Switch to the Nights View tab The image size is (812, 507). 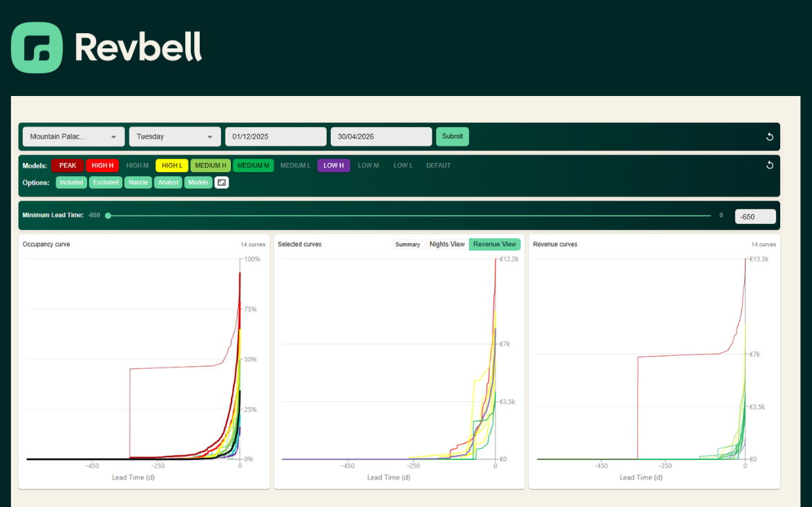[x=447, y=245]
